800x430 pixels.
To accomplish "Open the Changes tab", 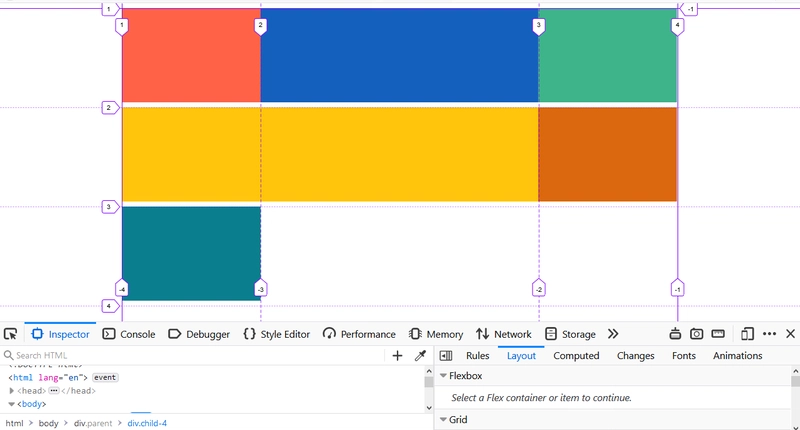I will point(635,356).
